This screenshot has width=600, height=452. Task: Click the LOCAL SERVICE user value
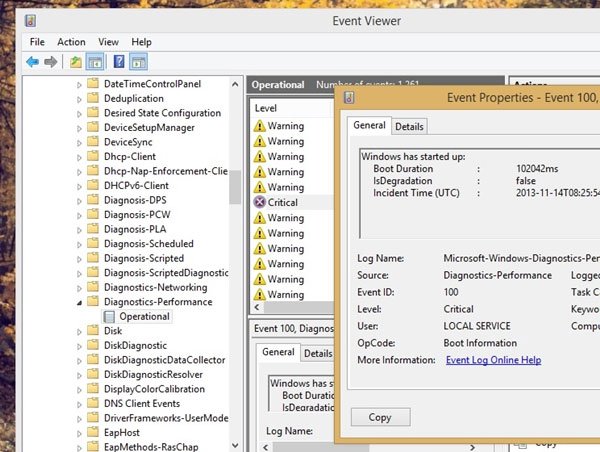[477, 326]
